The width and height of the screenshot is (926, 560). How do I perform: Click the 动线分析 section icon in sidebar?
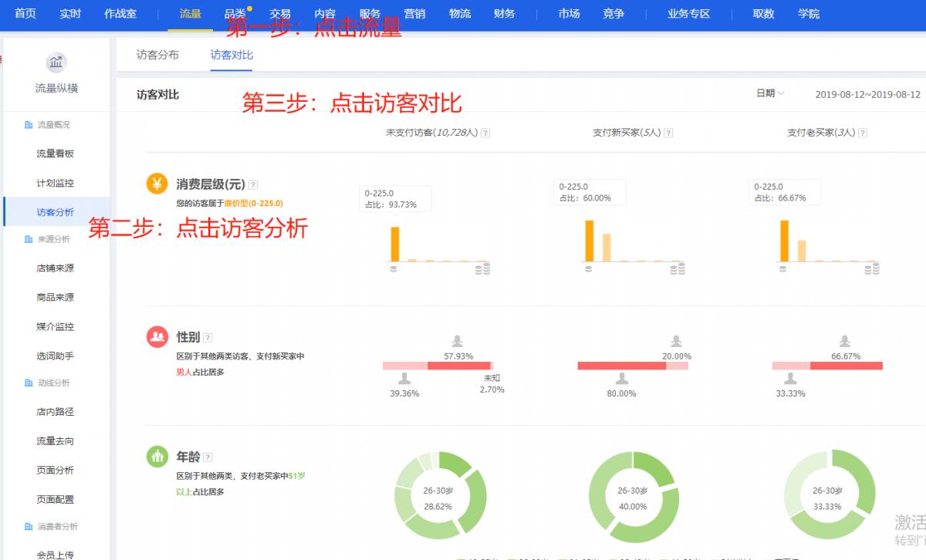(x=29, y=383)
